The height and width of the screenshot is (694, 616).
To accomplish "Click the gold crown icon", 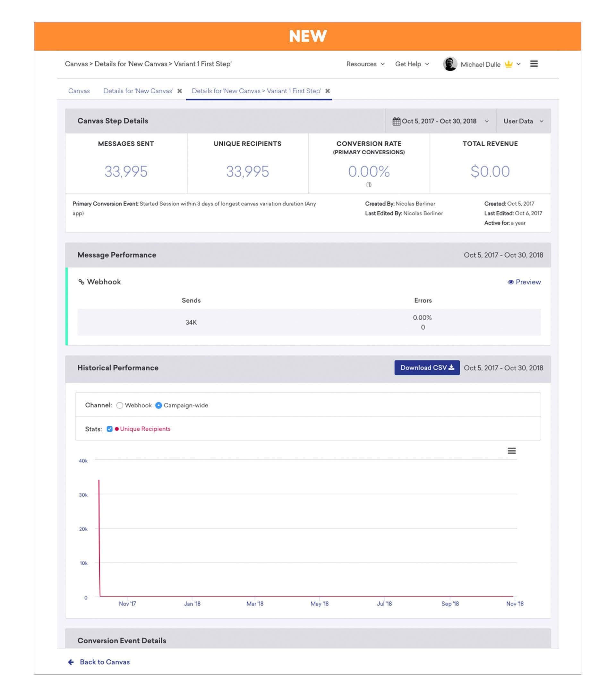I will click(x=508, y=64).
